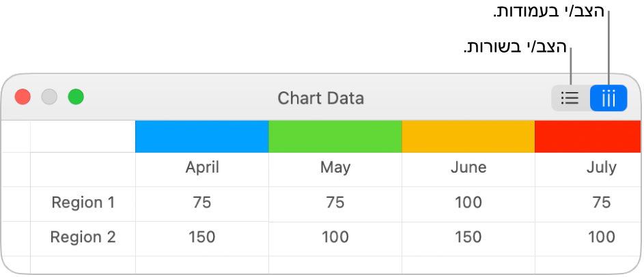Close the Chart Data window
The height and width of the screenshot is (277, 644).
pos(23,97)
